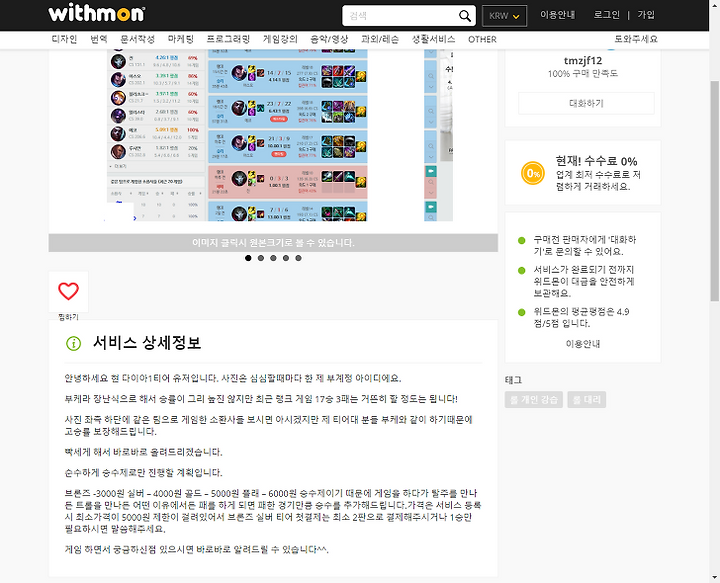Click the search magnifier icon
The height and width of the screenshot is (583, 720).
(465, 16)
